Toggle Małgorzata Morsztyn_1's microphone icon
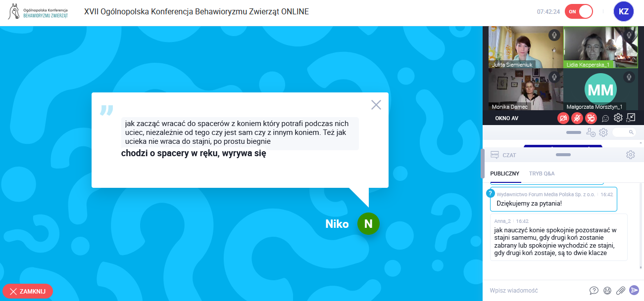644x301 pixels. coord(629,77)
